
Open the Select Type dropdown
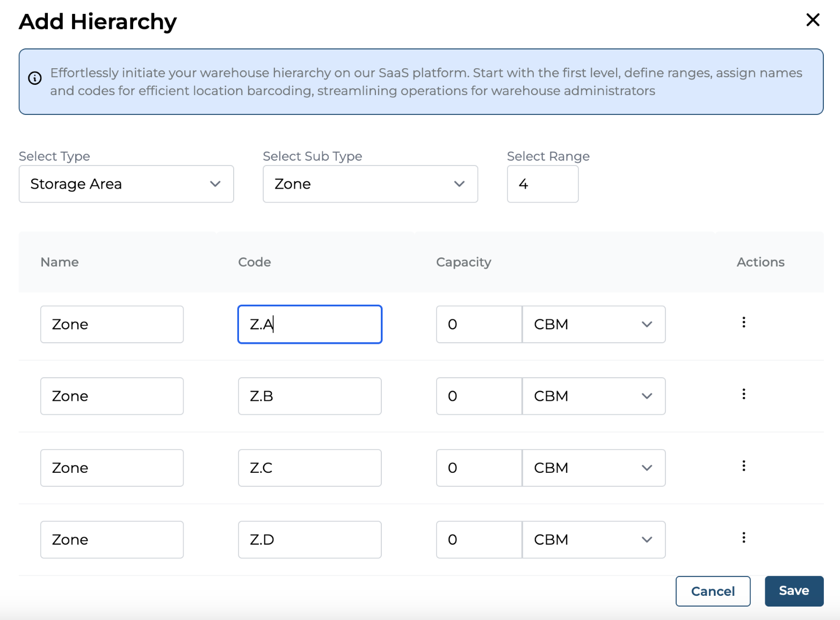pos(126,184)
